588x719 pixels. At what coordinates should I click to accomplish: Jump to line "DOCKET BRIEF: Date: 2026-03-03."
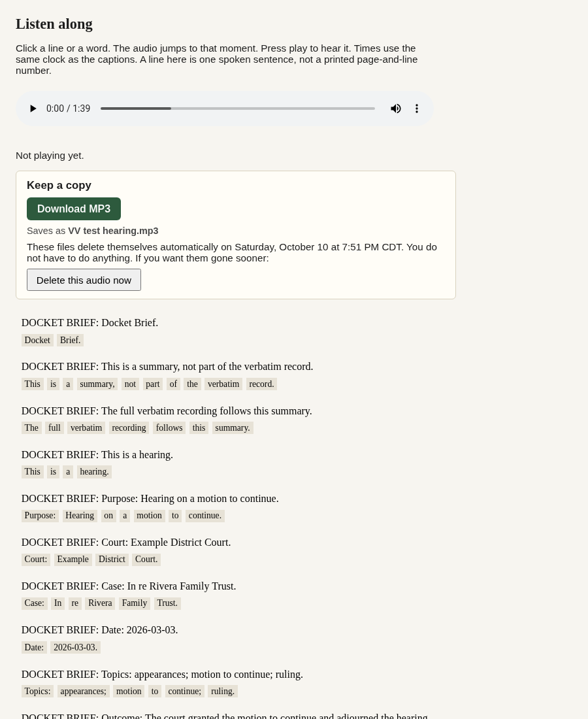pyautogui.click(x=99, y=631)
